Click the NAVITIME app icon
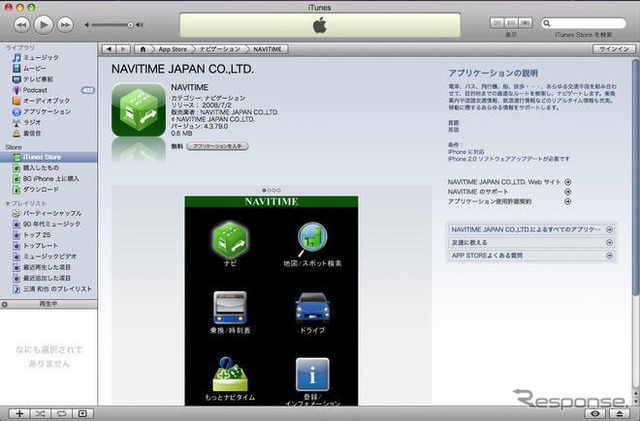 (x=138, y=110)
